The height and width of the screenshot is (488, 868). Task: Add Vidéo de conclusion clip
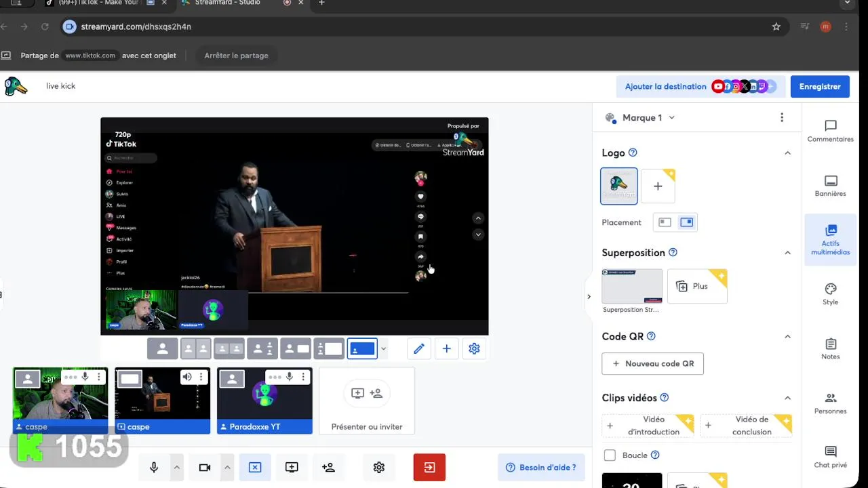pos(746,426)
